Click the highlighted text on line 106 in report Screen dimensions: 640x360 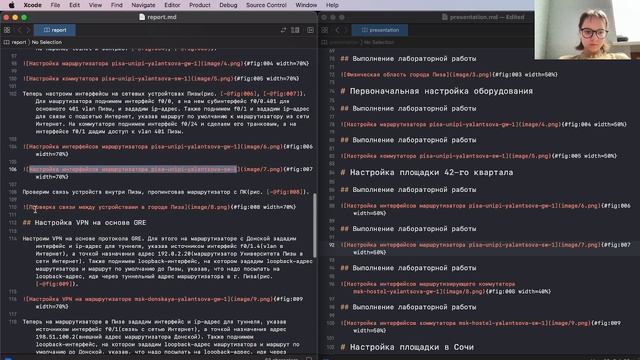click(x=133, y=169)
